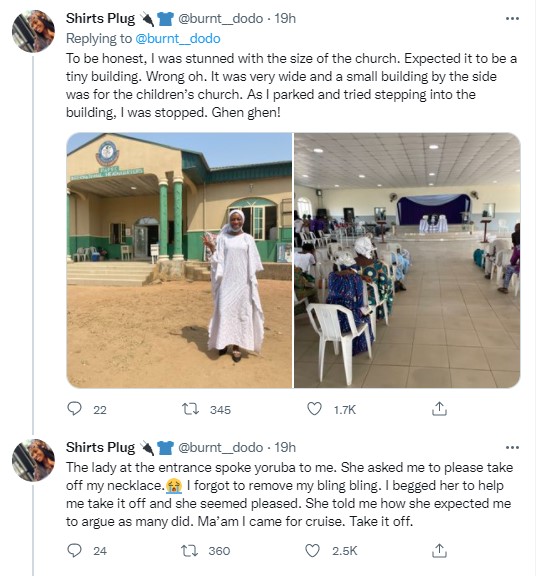Screen dimensions: 546x576
Task: Open profile avatar on the first tweet
Action: 33,31
